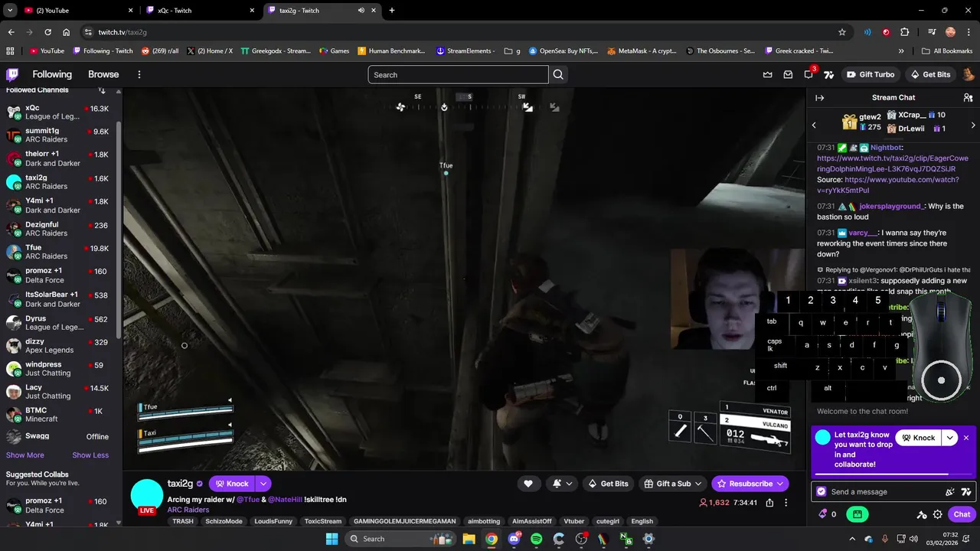Open summit1g channel in the followed list

click(x=60, y=135)
